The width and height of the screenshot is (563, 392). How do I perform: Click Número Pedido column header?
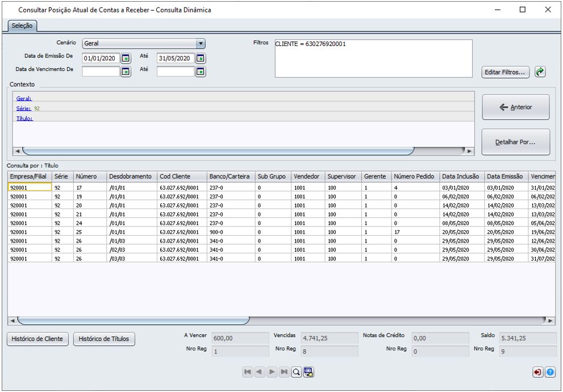[x=415, y=176]
